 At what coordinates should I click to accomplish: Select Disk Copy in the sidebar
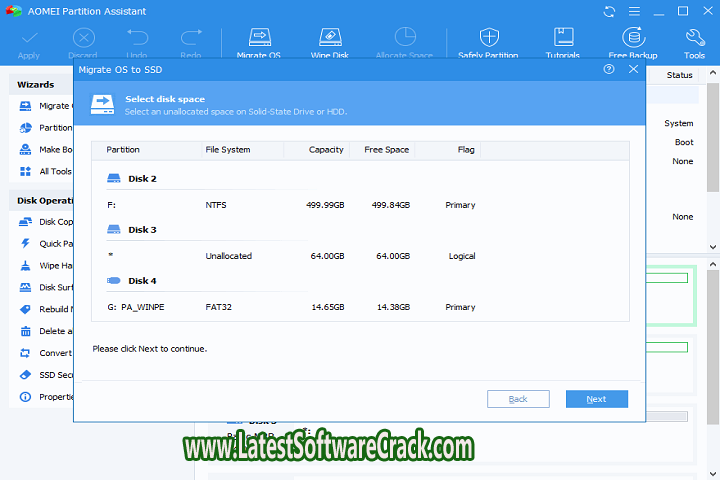point(45,222)
